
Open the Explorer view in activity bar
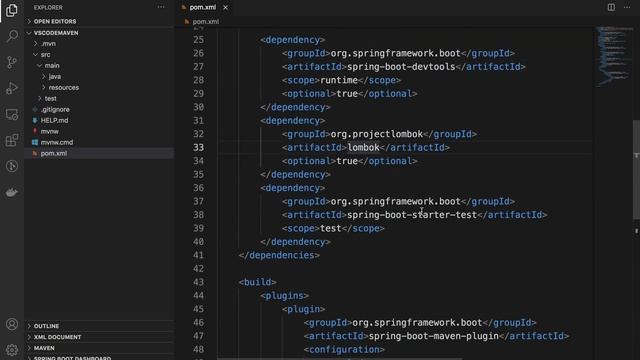tap(12, 10)
